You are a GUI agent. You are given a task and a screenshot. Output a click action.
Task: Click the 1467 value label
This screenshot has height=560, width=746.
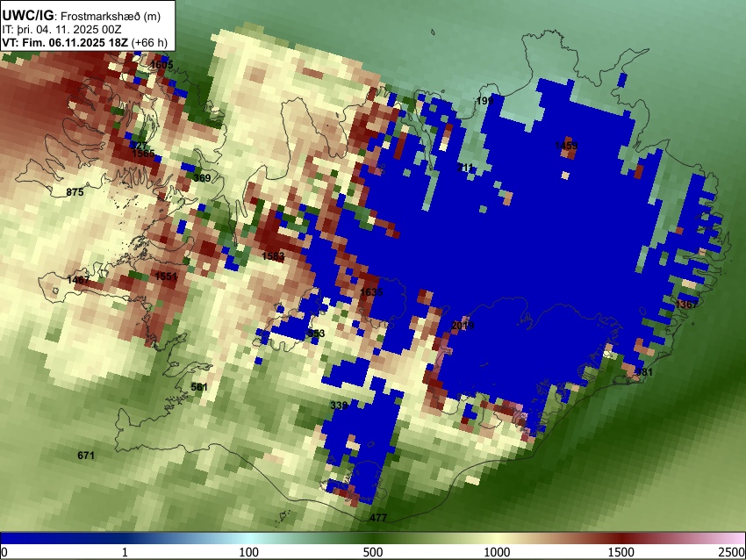tap(78, 280)
